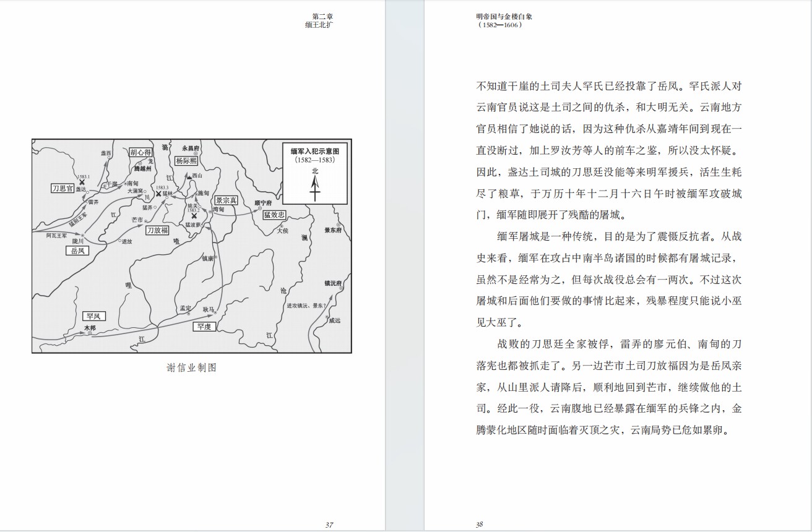Image resolution: width=812 pixels, height=532 pixels.
Task: Click the 胡心得 boxed name label
Action: click(x=141, y=152)
